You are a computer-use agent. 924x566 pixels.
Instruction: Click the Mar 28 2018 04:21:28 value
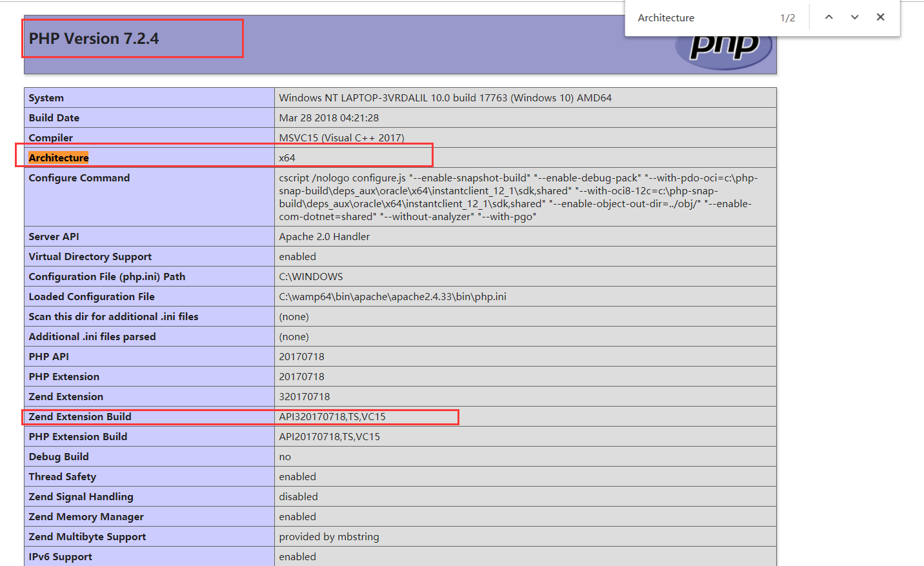click(329, 118)
